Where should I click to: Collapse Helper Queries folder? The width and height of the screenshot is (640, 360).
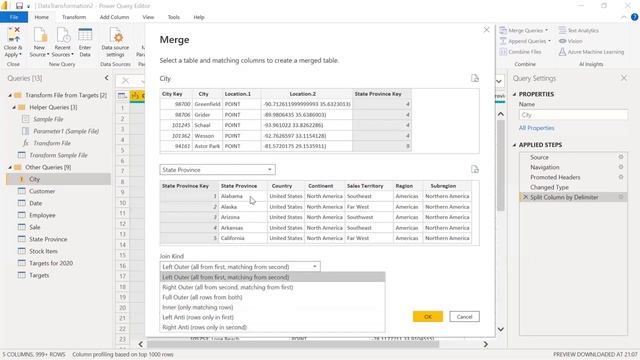(14, 107)
